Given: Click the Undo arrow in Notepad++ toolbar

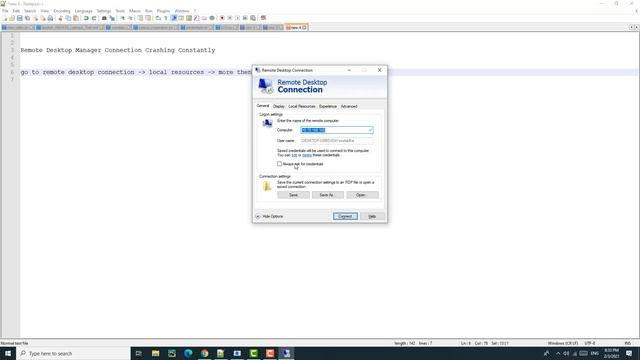Looking at the screenshot, I should (x=86, y=18).
